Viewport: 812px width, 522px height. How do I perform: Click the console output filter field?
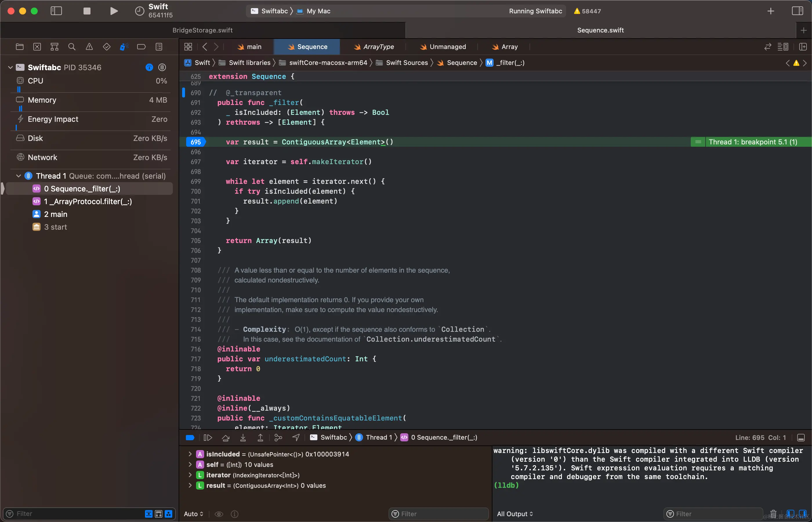click(x=713, y=514)
